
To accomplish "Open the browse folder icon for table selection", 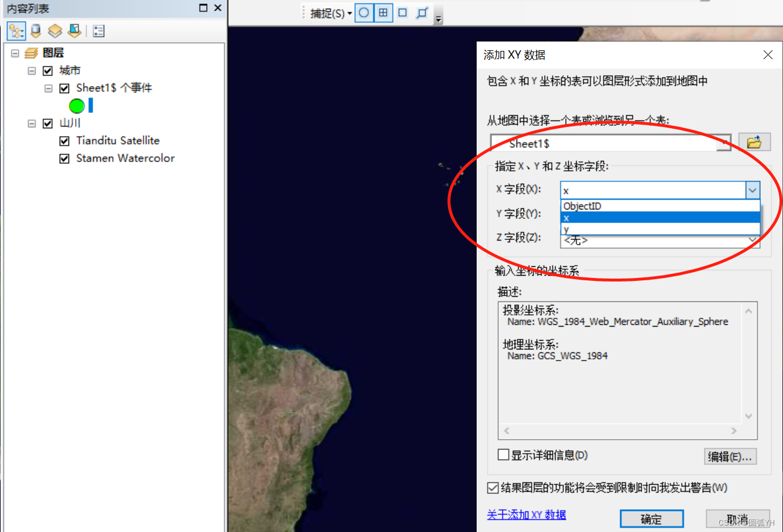I will tap(755, 142).
